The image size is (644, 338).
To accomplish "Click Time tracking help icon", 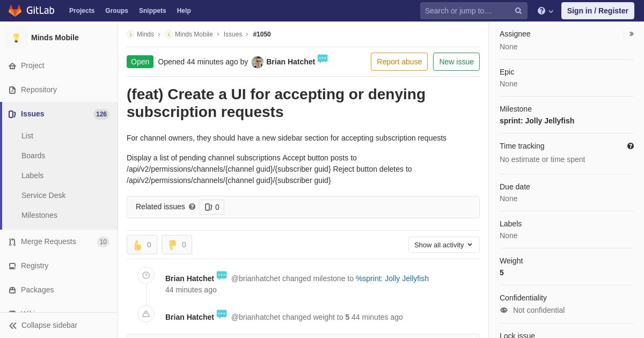I will click(x=631, y=146).
